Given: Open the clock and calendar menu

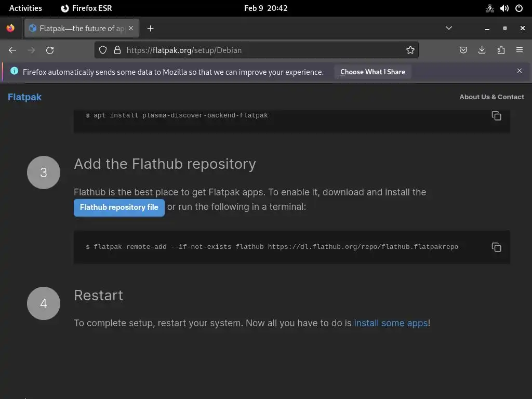Looking at the screenshot, I should [265, 8].
